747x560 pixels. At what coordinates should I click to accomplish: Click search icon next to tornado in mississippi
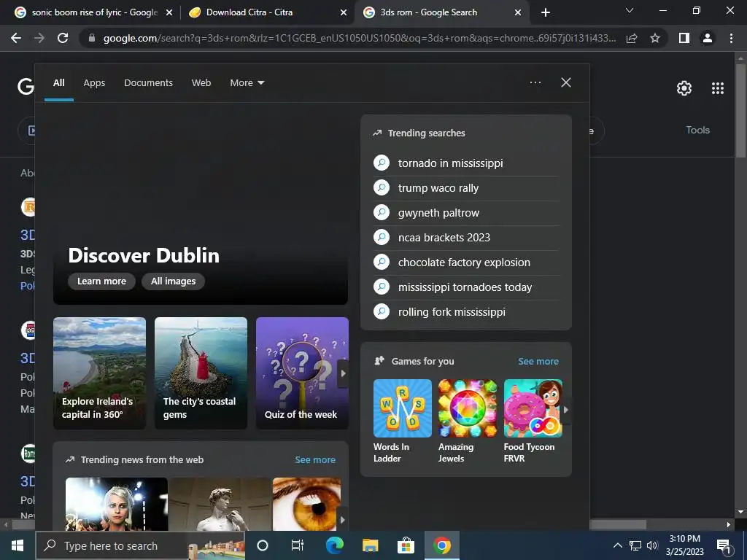(382, 163)
